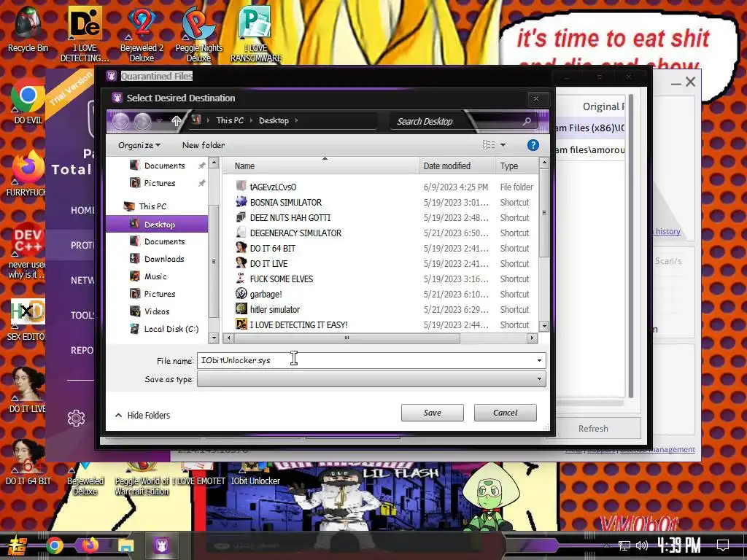
Task: Launch Chrome from the taskbar
Action: [55, 545]
